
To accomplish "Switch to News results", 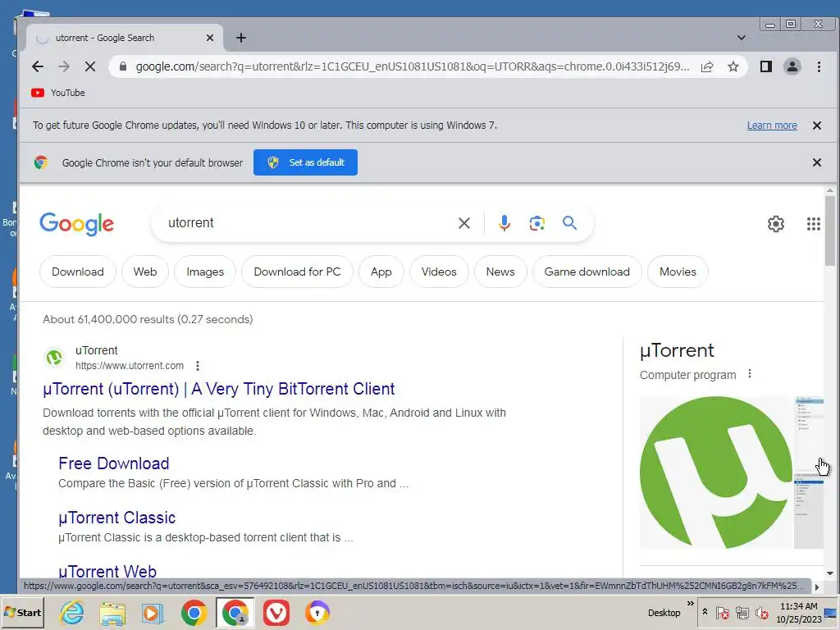I will [x=500, y=272].
